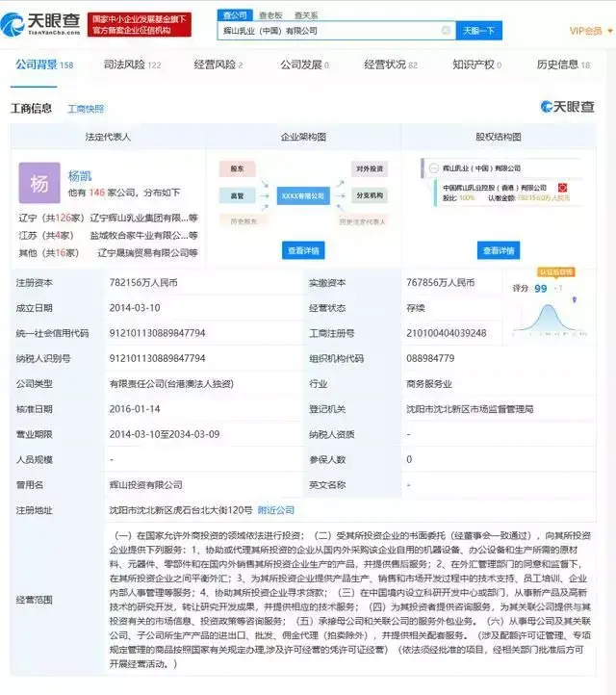Click the 分支机构 box in structure diagram
Viewport: 616px width, 695px height.
370,195
